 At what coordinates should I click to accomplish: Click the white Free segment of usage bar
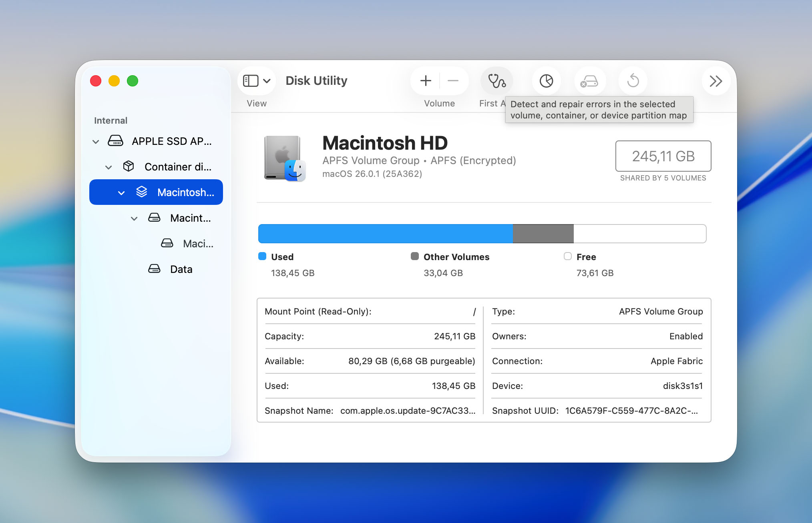[x=640, y=234]
